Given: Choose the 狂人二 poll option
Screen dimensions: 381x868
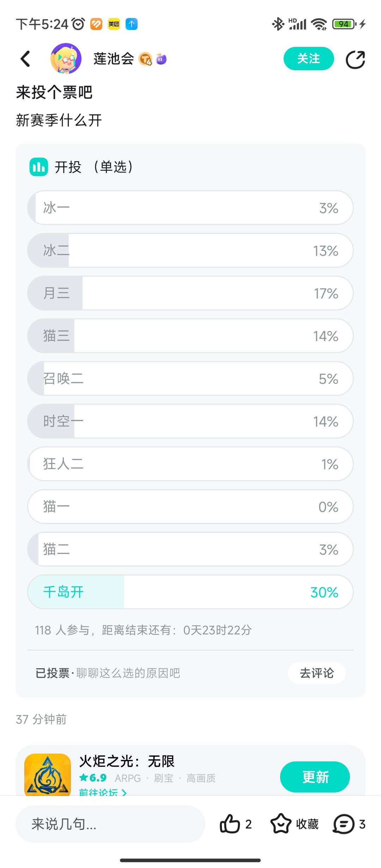Looking at the screenshot, I should 190,464.
